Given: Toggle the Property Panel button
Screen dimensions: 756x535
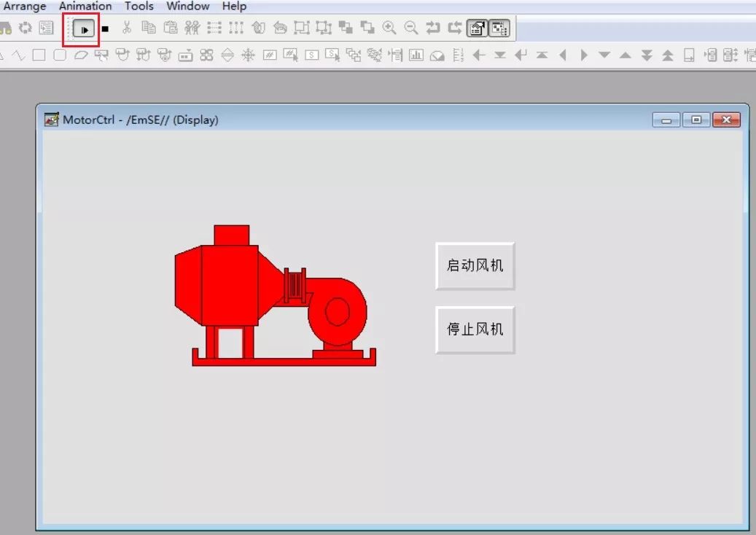Looking at the screenshot, I should [477, 28].
